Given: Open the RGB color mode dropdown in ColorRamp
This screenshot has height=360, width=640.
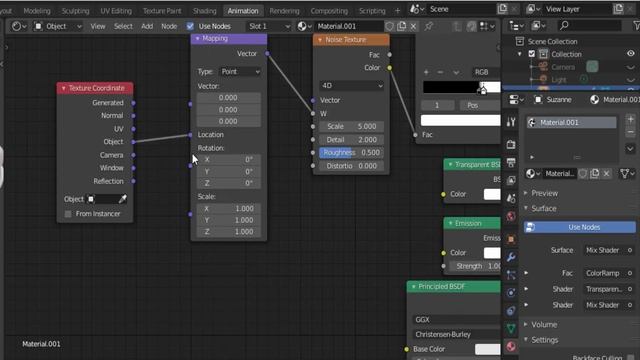Looking at the screenshot, I should coord(486,72).
